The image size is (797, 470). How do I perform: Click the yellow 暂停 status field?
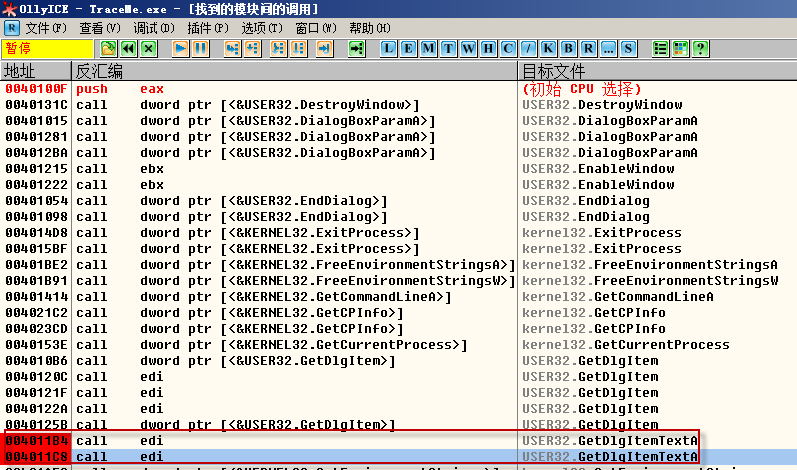coord(47,49)
